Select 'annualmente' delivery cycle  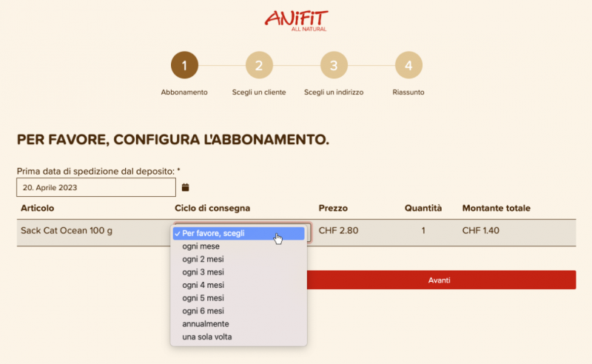(205, 324)
